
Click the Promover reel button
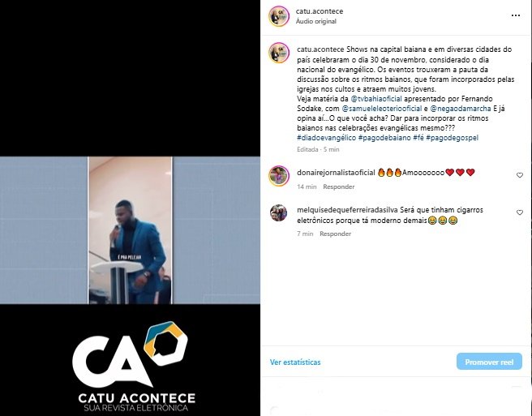click(x=489, y=362)
